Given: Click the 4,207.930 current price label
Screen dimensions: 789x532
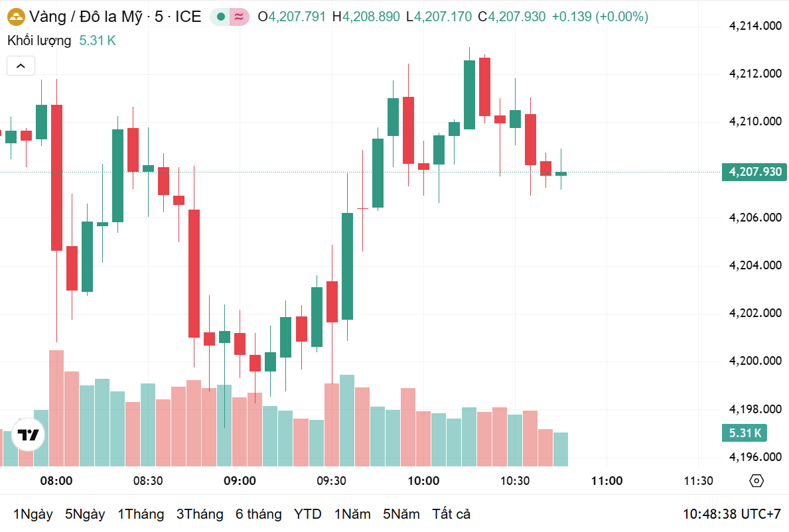Looking at the screenshot, I should point(754,172).
